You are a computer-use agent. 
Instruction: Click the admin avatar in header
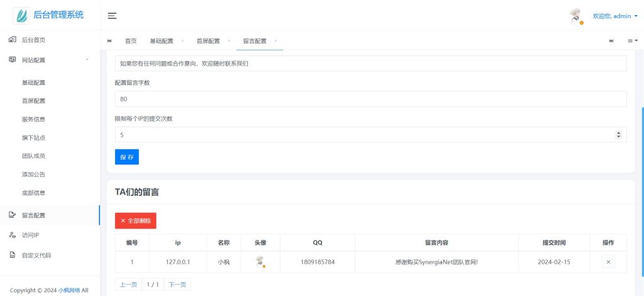[x=577, y=16]
